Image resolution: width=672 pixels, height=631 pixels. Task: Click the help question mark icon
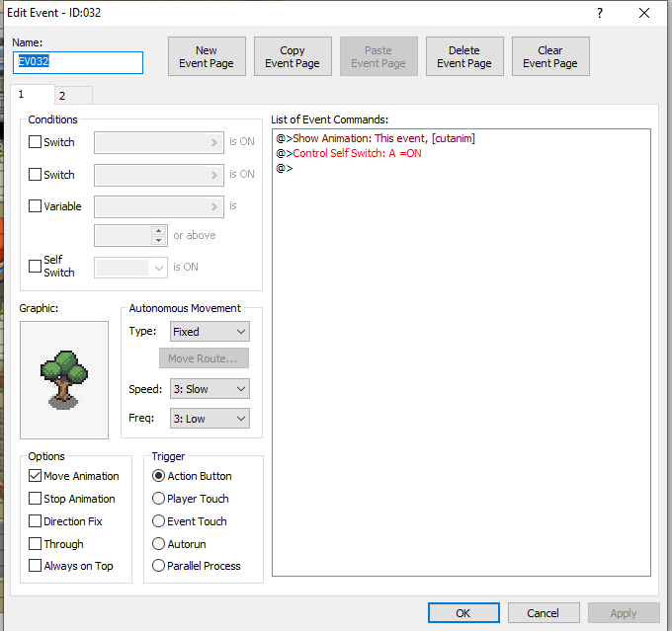[x=600, y=13]
